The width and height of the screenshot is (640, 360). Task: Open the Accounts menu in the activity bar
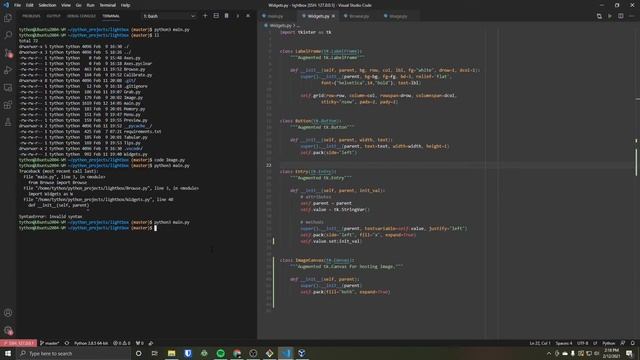pyautogui.click(x=8, y=313)
